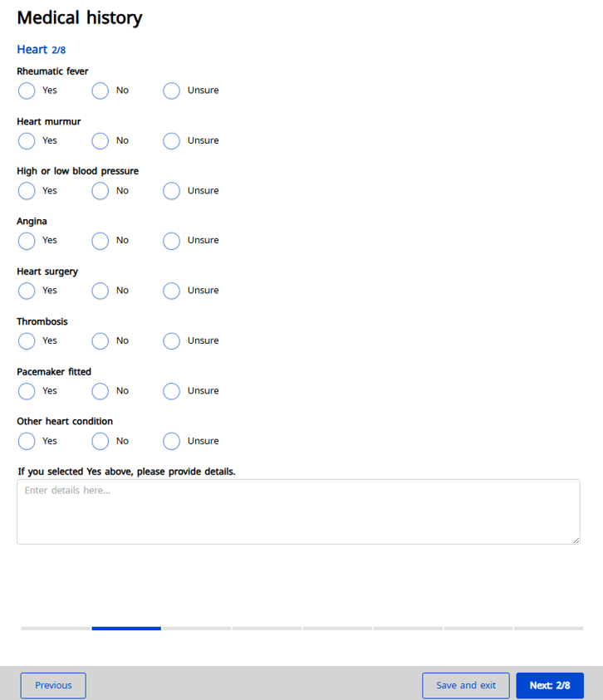Select Yes for Thrombosis
This screenshot has height=700, width=603.
[x=27, y=340]
